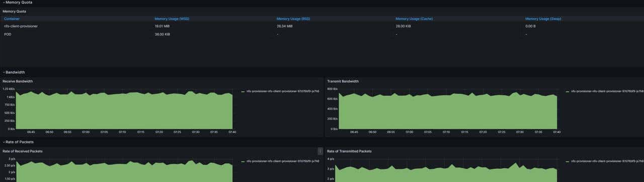This screenshot has width=644, height=182.
Task: Open the Receive Bandwidth panel title menu
Action: (17, 81)
